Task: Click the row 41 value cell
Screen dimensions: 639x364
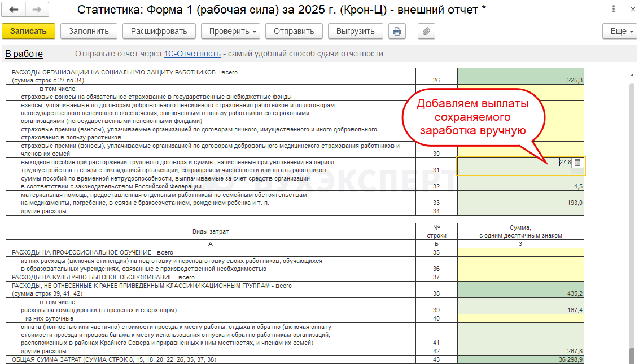Action: pyautogui.click(x=521, y=335)
